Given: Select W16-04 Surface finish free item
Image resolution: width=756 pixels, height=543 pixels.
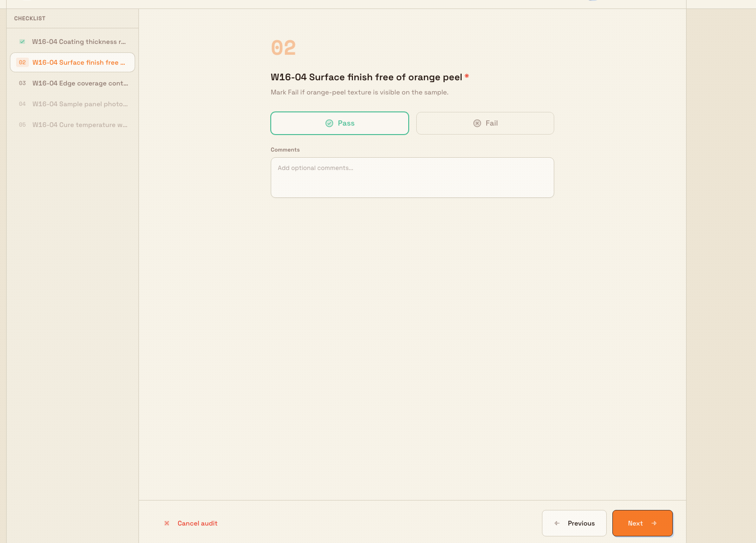Looking at the screenshot, I should 72,62.
